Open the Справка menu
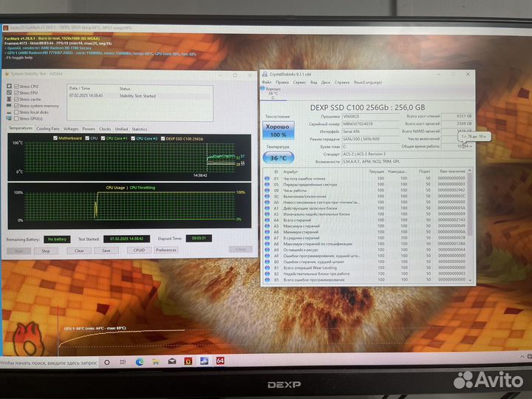Viewport: 532px width, 399px height. tap(341, 82)
